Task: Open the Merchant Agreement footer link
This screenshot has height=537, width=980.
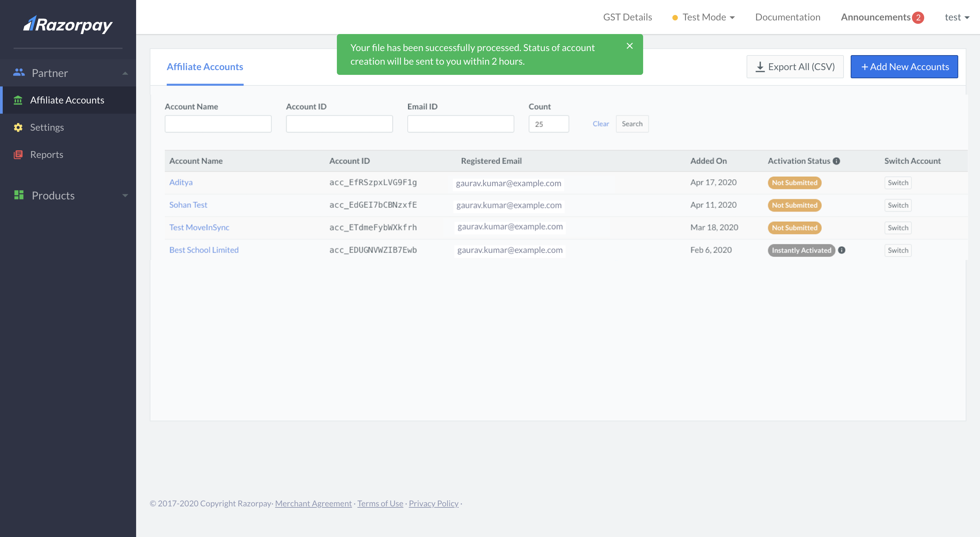Action: click(313, 504)
